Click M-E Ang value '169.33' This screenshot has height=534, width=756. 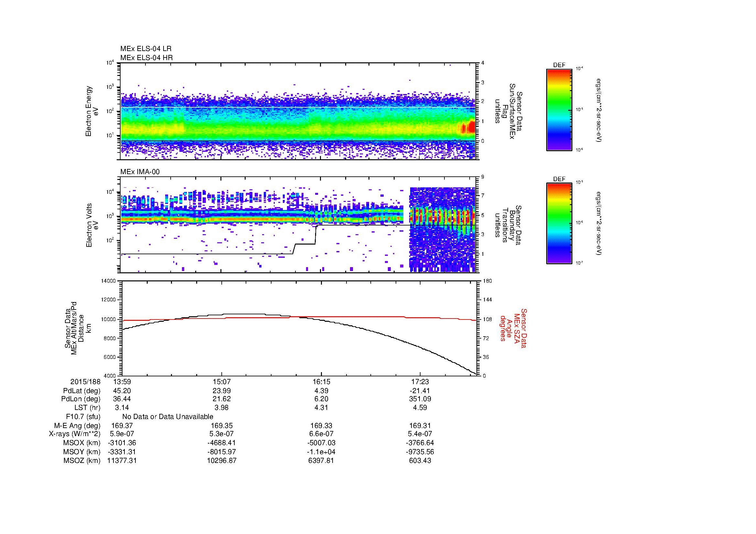tap(321, 426)
